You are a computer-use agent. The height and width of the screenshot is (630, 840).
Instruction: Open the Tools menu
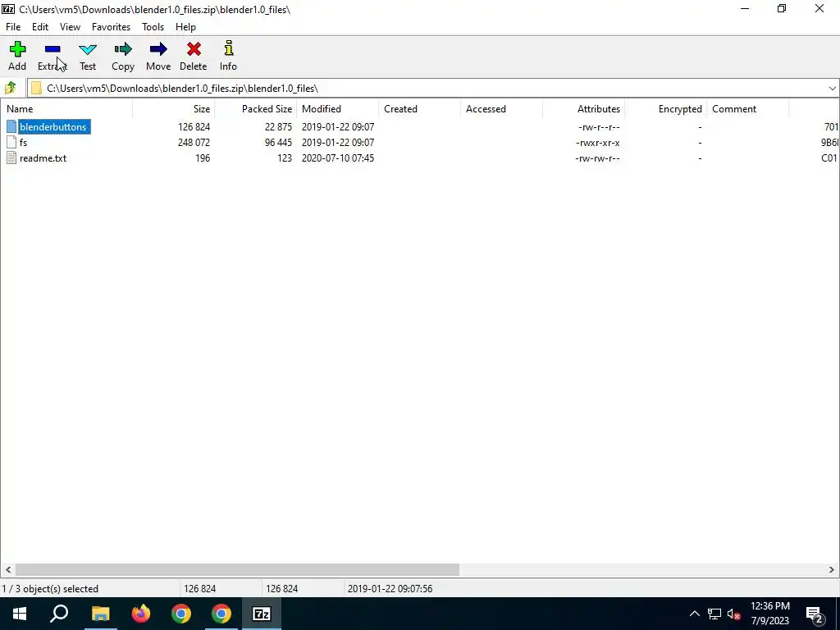(153, 27)
